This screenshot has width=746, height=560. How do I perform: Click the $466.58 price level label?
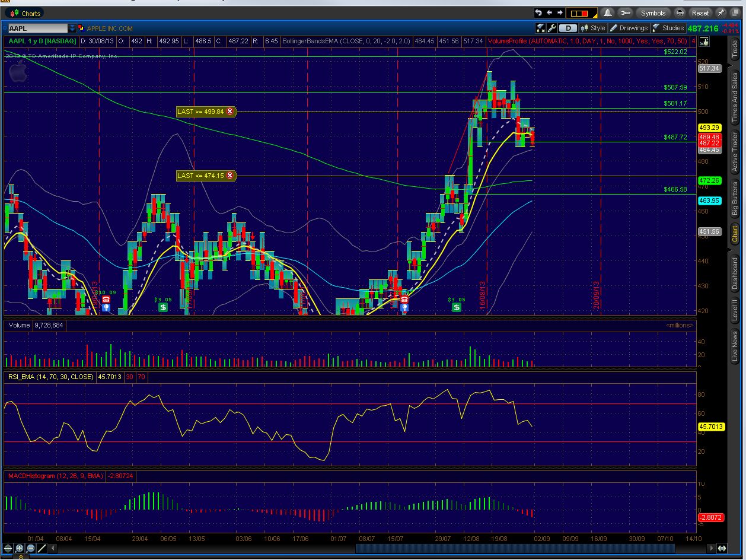click(675, 189)
